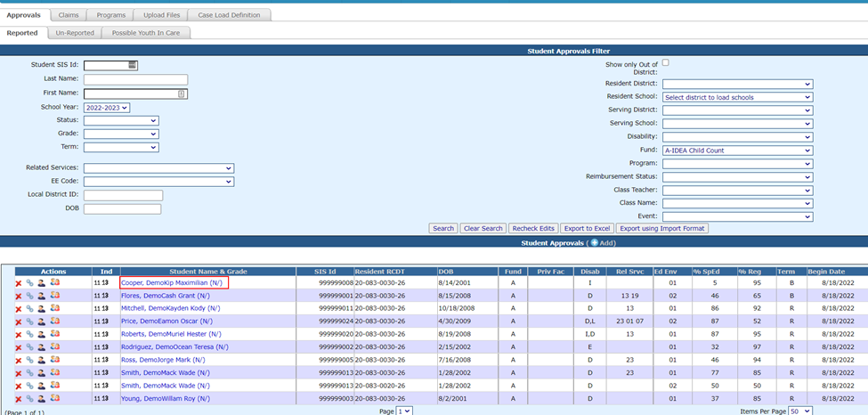This screenshot has width=868, height=415.
Task: Click the Clear Search button
Action: (483, 228)
